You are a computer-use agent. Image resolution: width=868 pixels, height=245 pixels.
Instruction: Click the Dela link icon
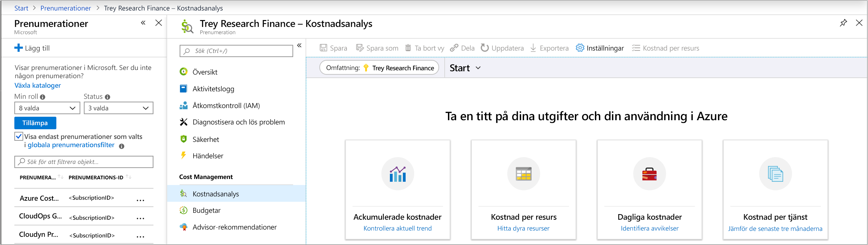coord(454,48)
